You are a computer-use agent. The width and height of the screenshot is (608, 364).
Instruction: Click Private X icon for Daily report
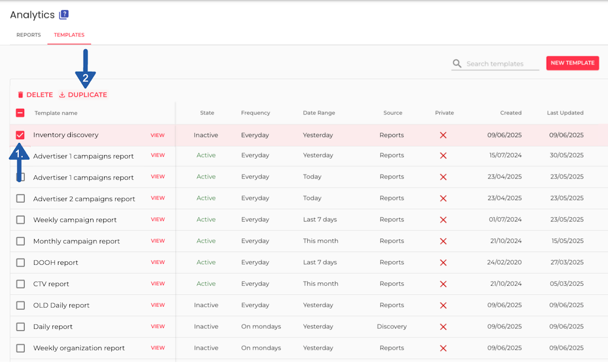(x=443, y=327)
